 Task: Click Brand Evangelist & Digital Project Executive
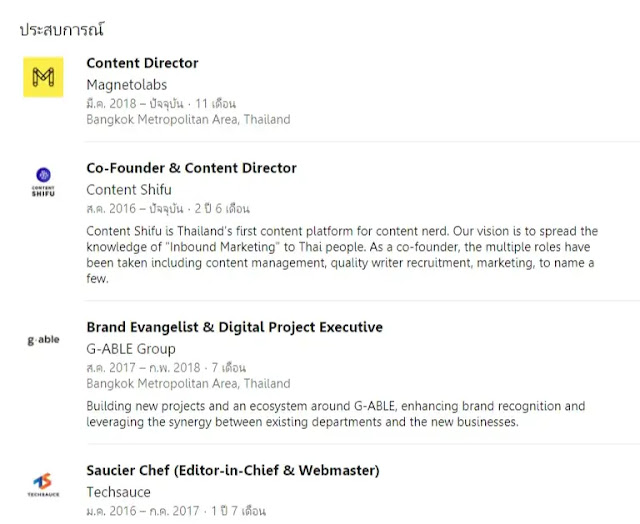click(x=235, y=327)
